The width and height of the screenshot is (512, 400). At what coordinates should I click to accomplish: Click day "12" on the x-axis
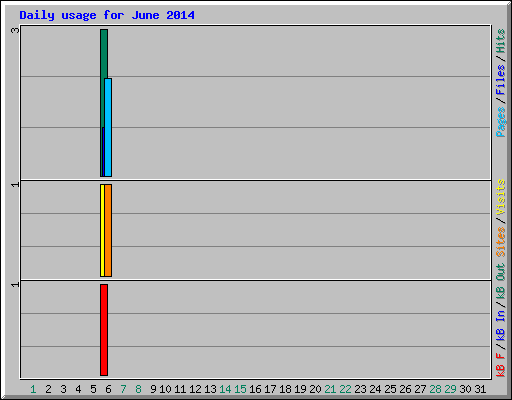195,389
